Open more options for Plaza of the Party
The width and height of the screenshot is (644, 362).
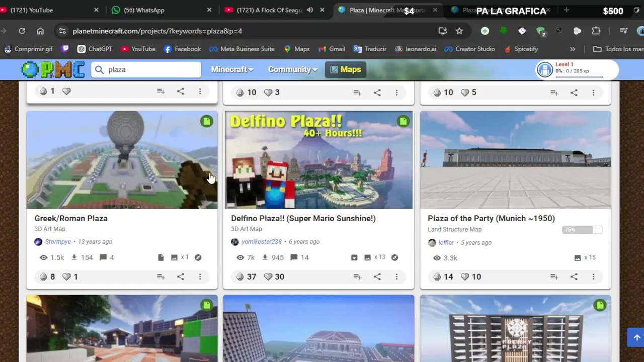(x=593, y=277)
